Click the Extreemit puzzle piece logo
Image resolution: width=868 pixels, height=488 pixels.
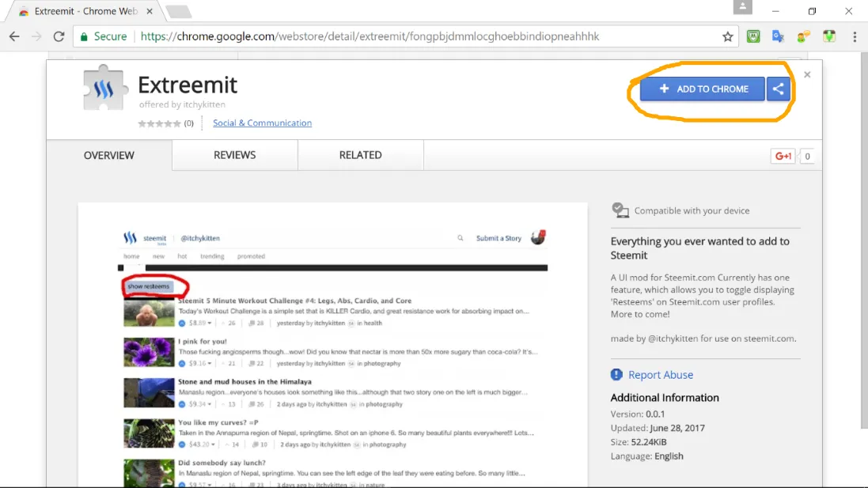tap(105, 88)
